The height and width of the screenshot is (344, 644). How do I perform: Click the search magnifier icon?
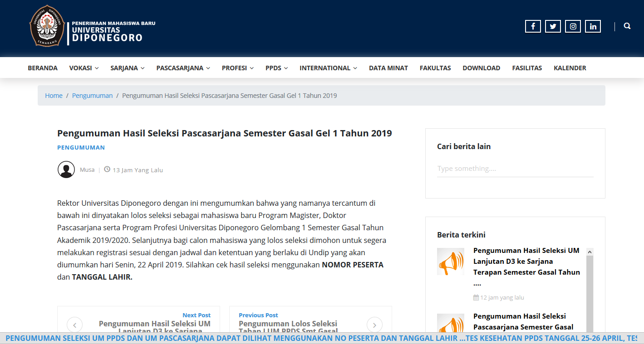pyautogui.click(x=627, y=26)
